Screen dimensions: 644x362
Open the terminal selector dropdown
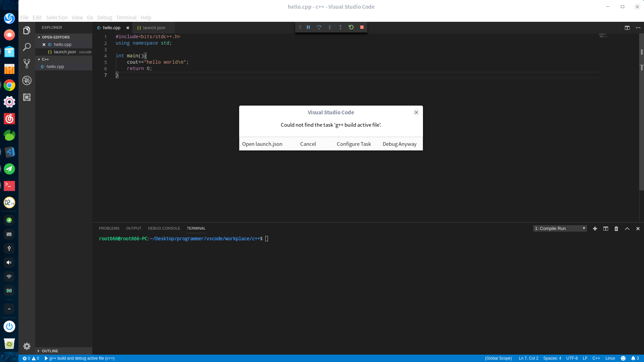[560, 229]
